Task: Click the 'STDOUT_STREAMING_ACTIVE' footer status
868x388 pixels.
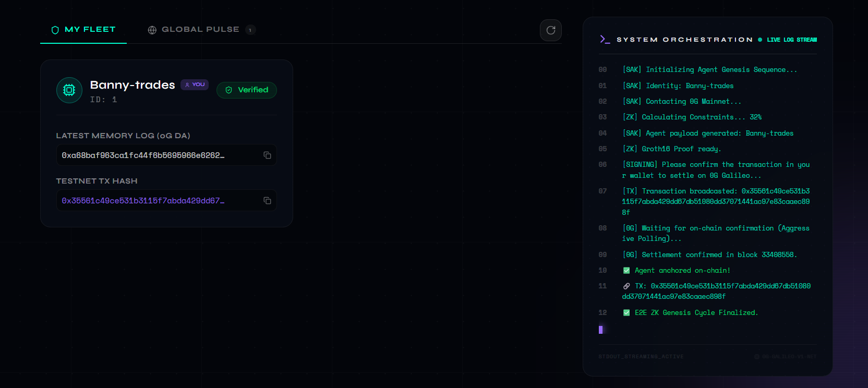Action: 641,357
